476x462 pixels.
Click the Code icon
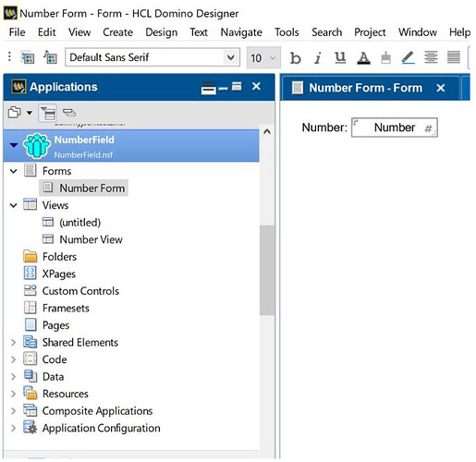point(30,359)
